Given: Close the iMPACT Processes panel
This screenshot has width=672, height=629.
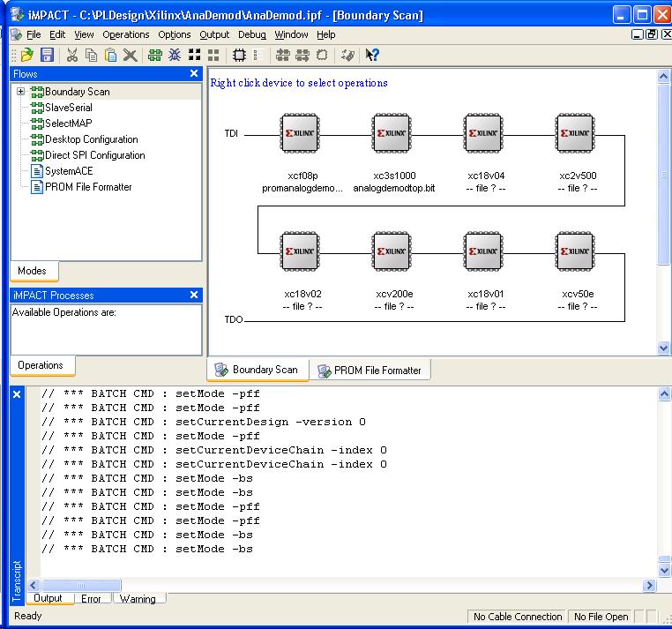Looking at the screenshot, I should tap(194, 295).
